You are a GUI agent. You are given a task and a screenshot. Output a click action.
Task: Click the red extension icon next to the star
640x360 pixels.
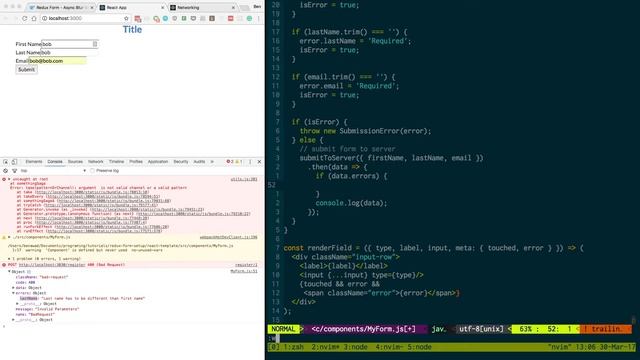click(138, 18)
